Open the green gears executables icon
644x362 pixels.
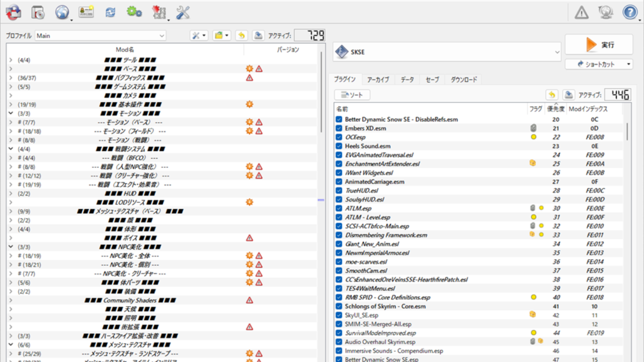[134, 12]
